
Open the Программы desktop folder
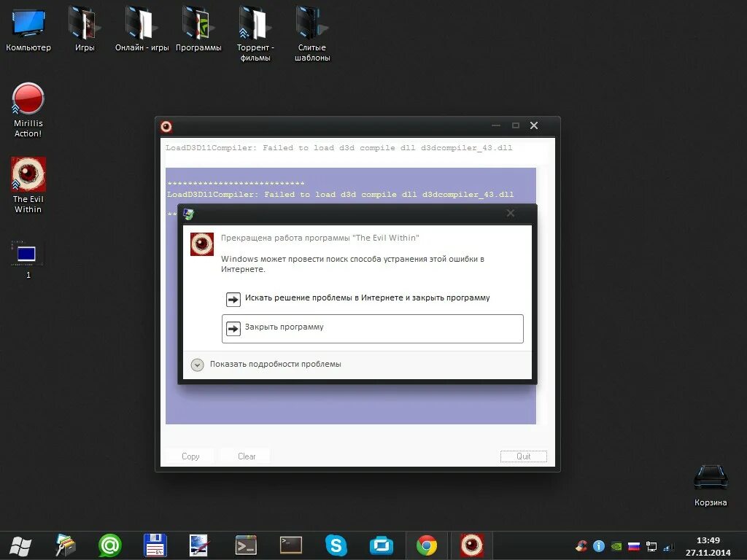coord(198,29)
